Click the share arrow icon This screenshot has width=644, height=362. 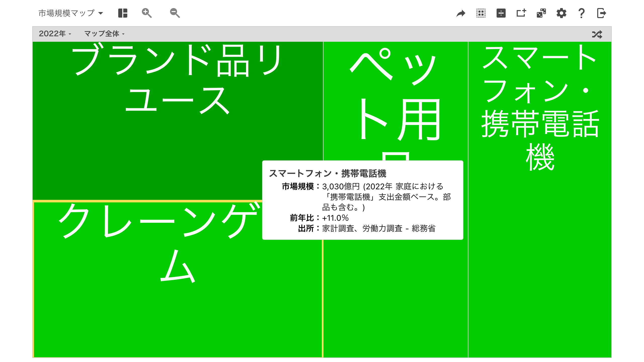(461, 13)
